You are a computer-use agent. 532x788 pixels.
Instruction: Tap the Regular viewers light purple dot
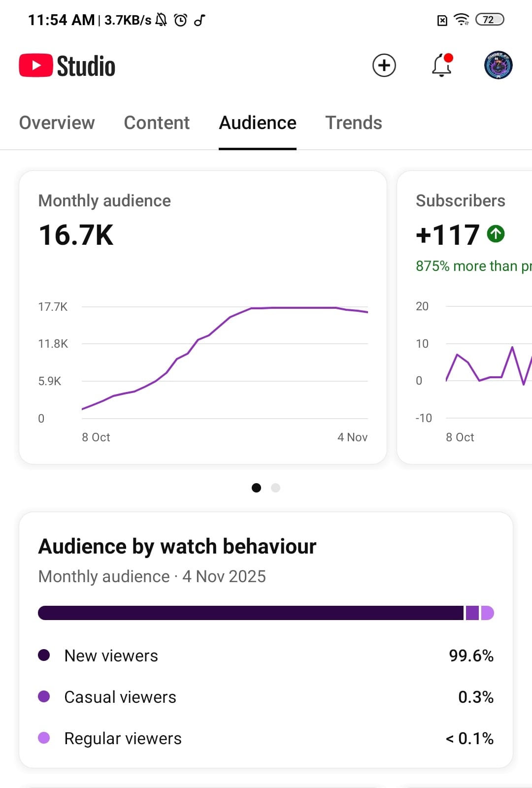44,738
